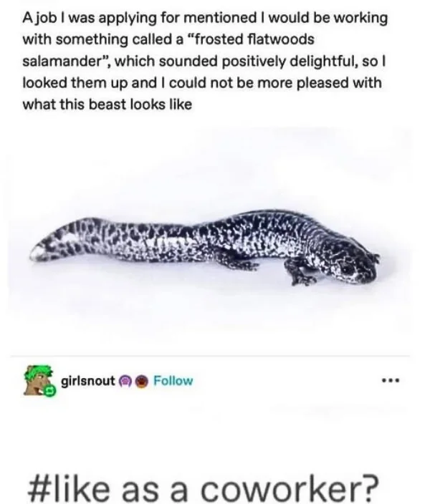Image resolution: width=430 pixels, height=504 pixels.
Task: Click the dark red crown badge
Action: click(143, 381)
